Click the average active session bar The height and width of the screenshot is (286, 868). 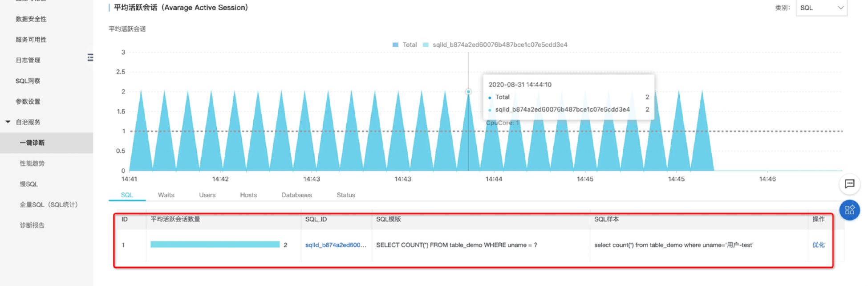[215, 245]
